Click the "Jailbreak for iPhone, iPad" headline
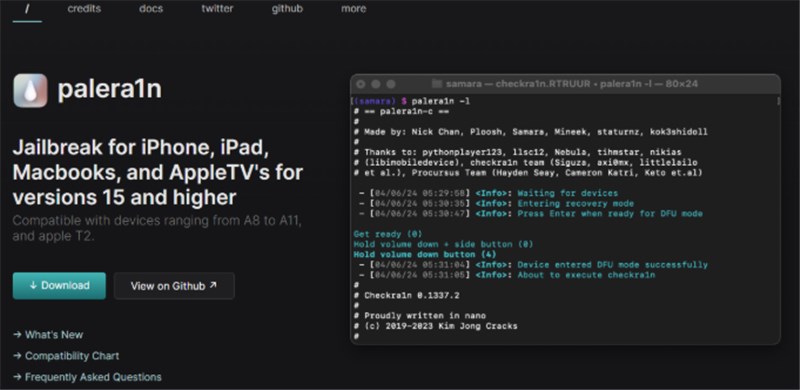The height and width of the screenshot is (390, 800). click(x=158, y=173)
